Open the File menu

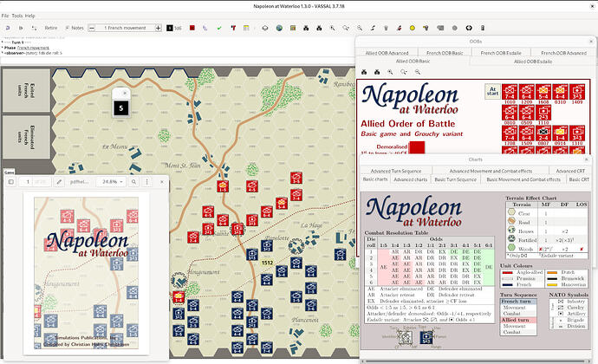tap(5, 16)
